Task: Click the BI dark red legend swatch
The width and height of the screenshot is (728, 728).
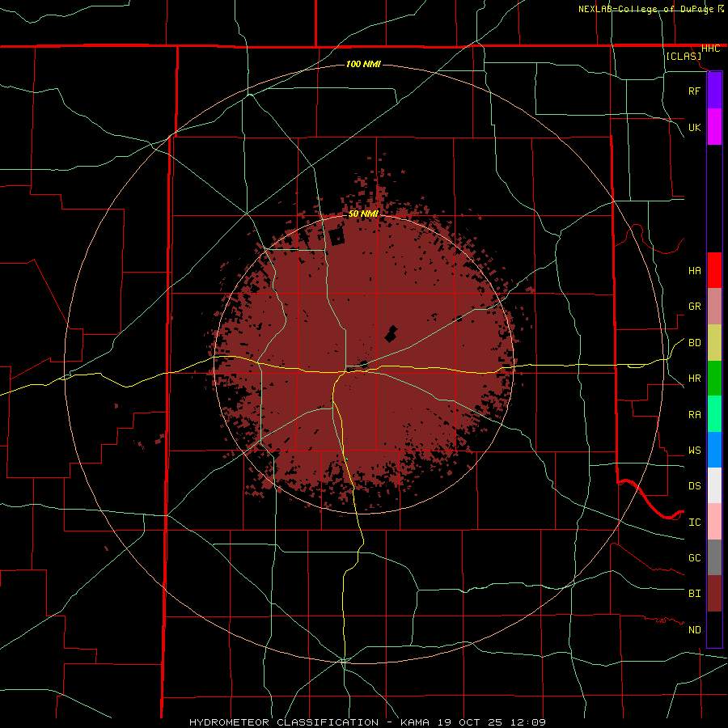Action: coord(714,594)
